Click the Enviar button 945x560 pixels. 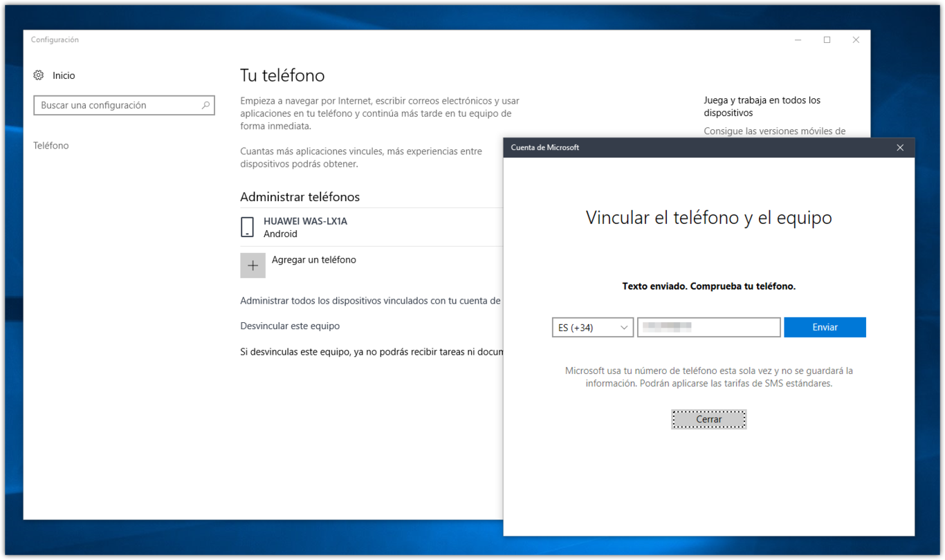coord(825,328)
